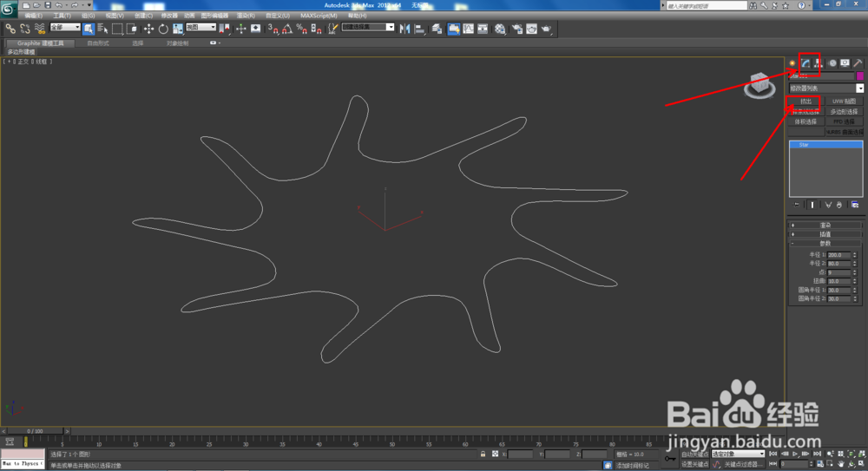This screenshot has width=868, height=471.
Task: Toggle the 自动关键点 button
Action: 694,455
